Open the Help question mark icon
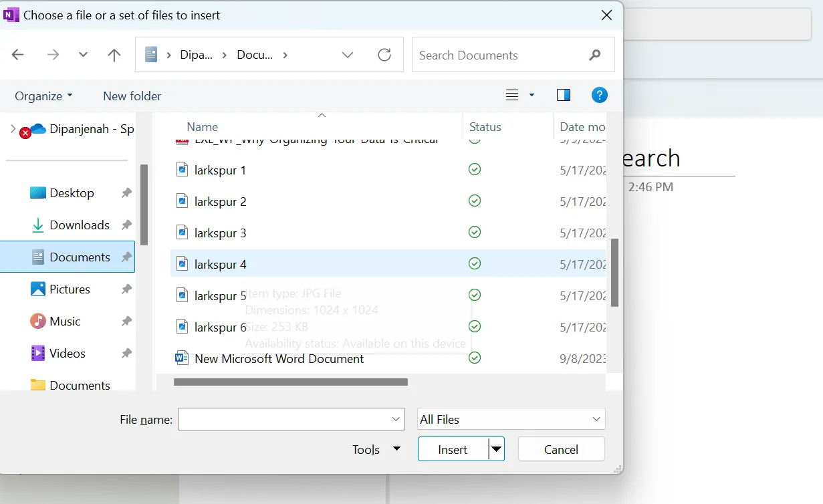Viewport: 823px width, 504px height. tap(600, 95)
